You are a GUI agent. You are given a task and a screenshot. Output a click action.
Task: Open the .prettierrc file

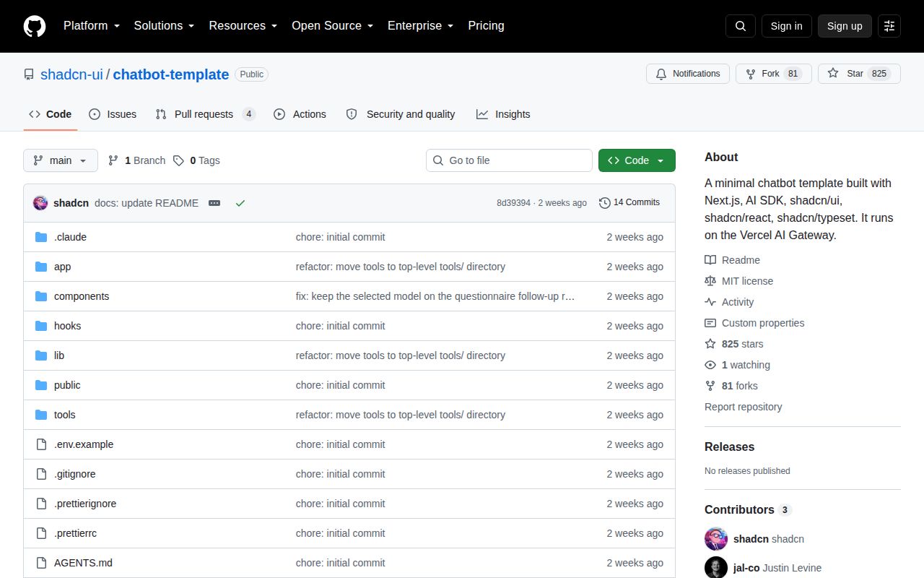click(75, 533)
